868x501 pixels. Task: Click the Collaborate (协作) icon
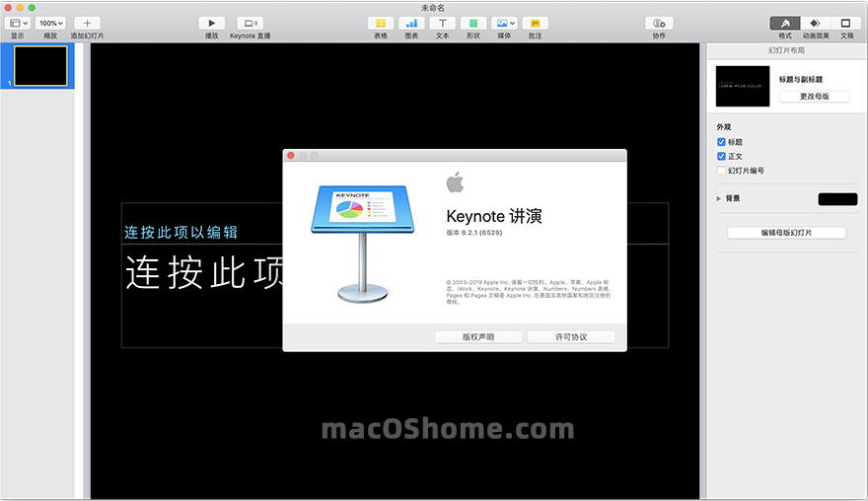point(659,23)
